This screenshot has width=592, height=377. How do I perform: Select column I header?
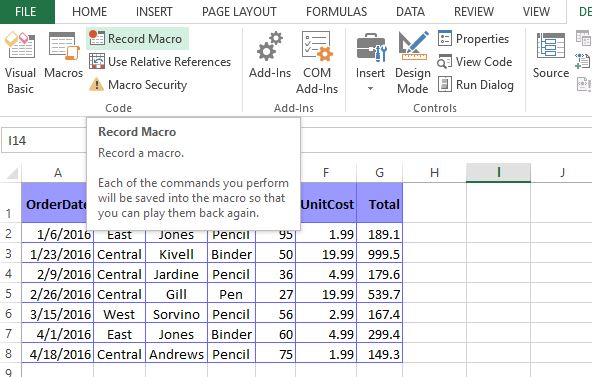[x=498, y=173]
